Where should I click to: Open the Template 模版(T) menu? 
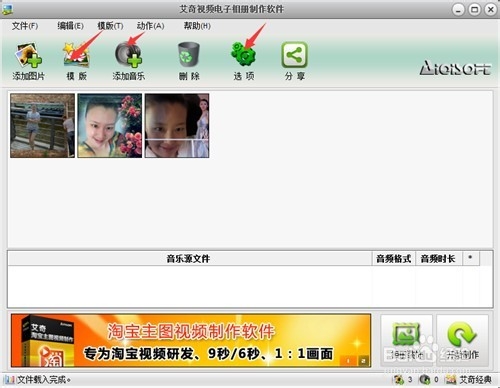pos(110,26)
